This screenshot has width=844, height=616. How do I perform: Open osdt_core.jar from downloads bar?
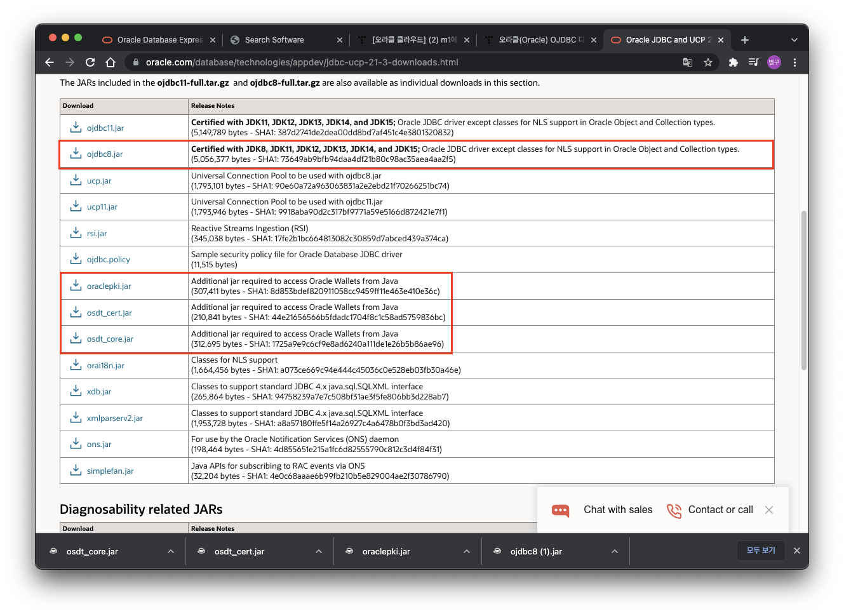click(92, 551)
